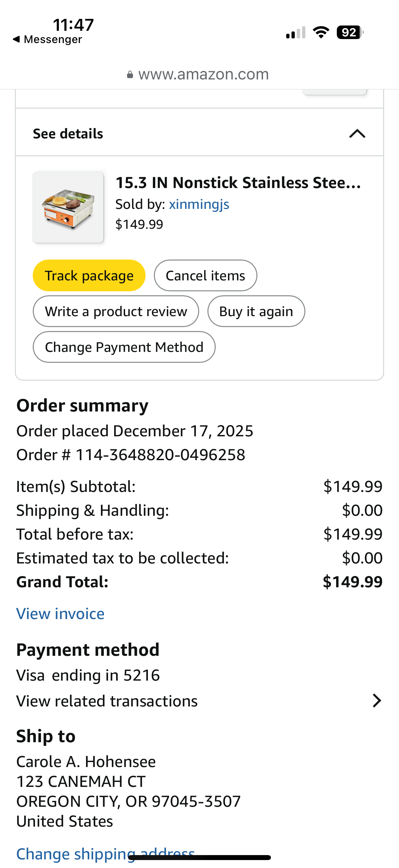The image size is (399, 868).
Task: Tap the back arrow to Messenger
Action: [x=16, y=39]
